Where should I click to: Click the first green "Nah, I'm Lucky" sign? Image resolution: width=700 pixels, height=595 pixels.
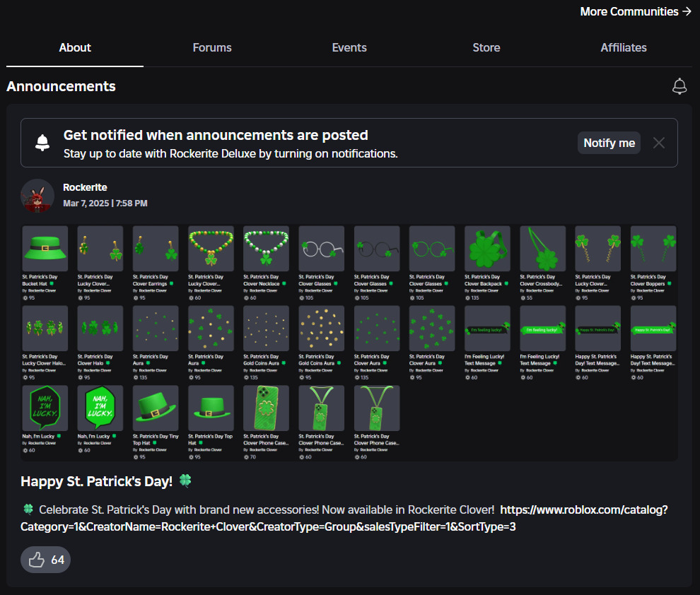[x=45, y=408]
